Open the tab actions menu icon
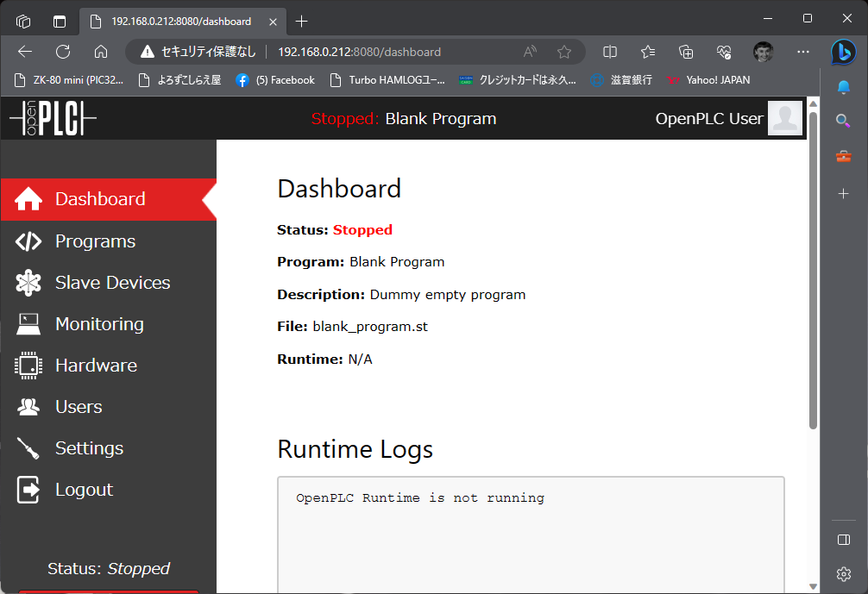The height and width of the screenshot is (594, 868). coord(60,22)
